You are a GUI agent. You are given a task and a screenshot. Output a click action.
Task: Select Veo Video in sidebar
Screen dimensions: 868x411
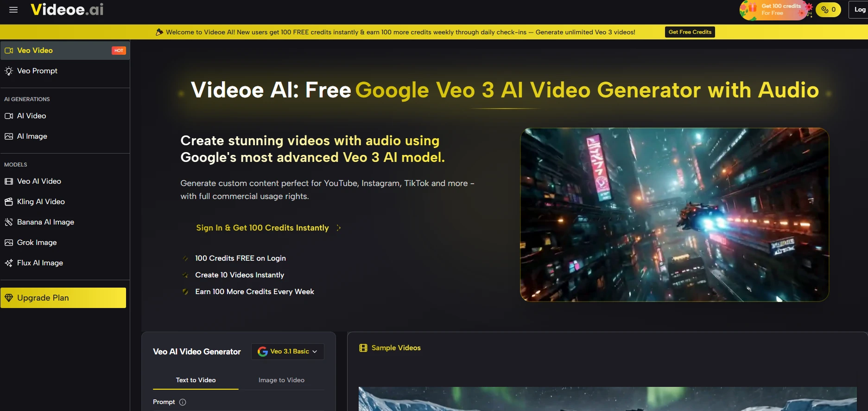65,51
